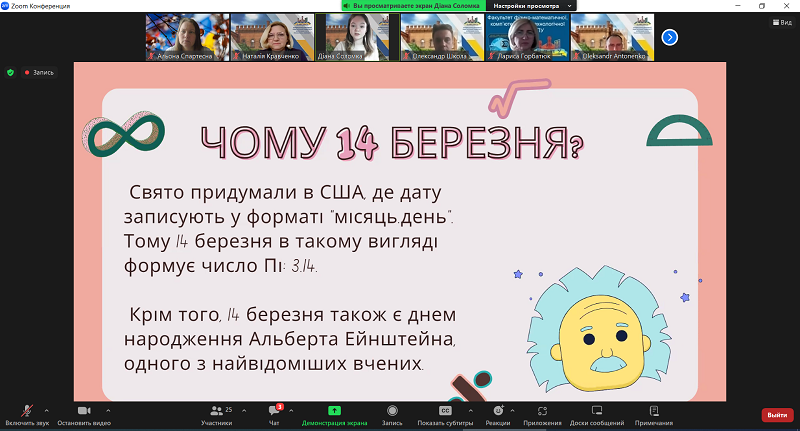Leave the meeting with Выйти button
The height and width of the screenshot is (431, 800).
point(778,415)
